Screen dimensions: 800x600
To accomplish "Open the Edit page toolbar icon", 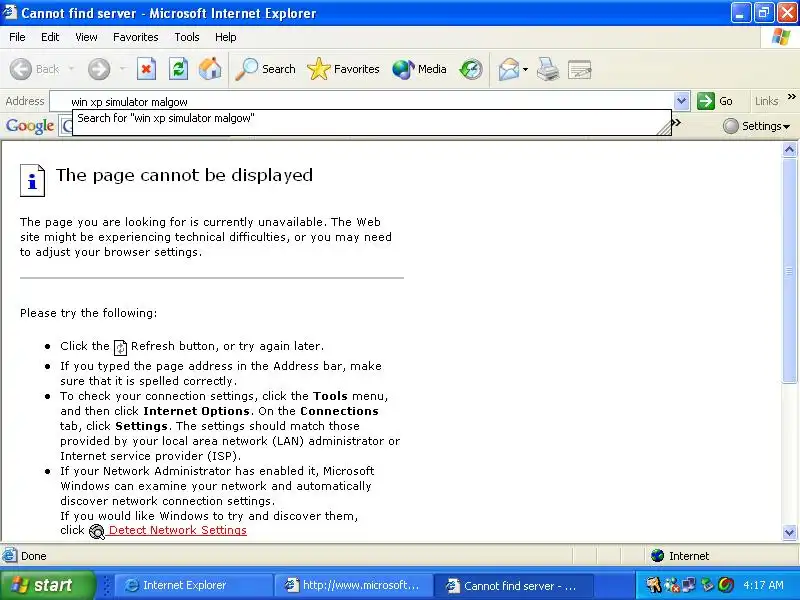I will point(580,69).
